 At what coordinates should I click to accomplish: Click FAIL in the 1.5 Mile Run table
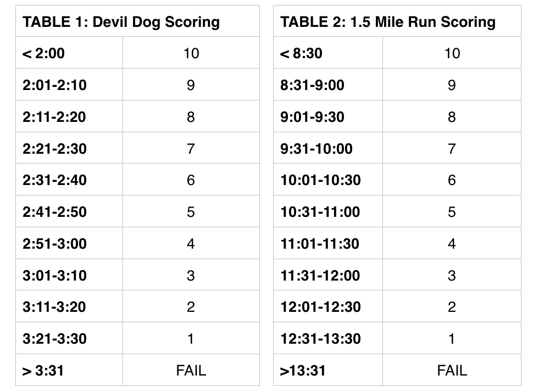(x=452, y=371)
